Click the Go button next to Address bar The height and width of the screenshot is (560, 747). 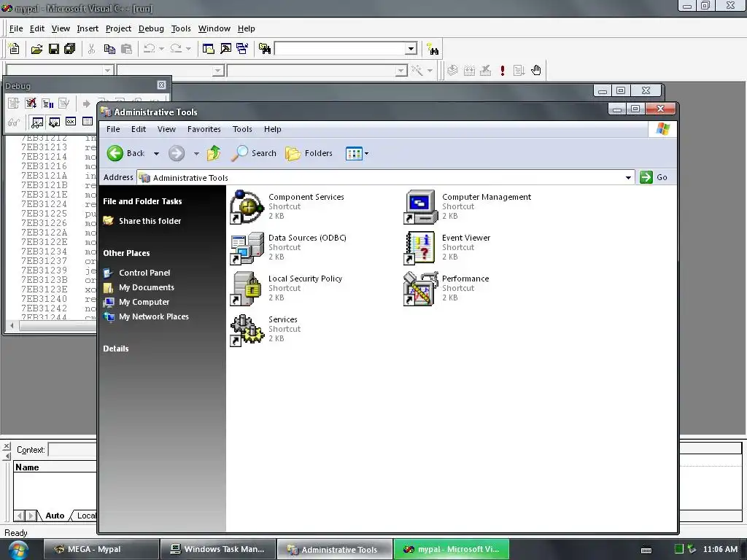pyautogui.click(x=654, y=177)
